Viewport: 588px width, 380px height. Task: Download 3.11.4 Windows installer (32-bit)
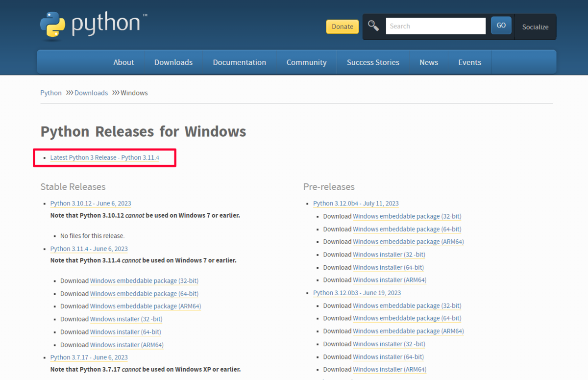126,319
